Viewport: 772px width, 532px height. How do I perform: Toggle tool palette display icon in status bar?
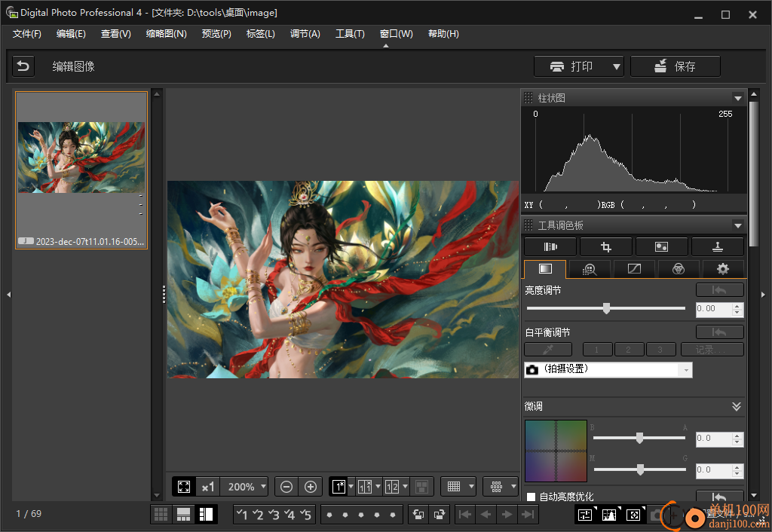[585, 515]
